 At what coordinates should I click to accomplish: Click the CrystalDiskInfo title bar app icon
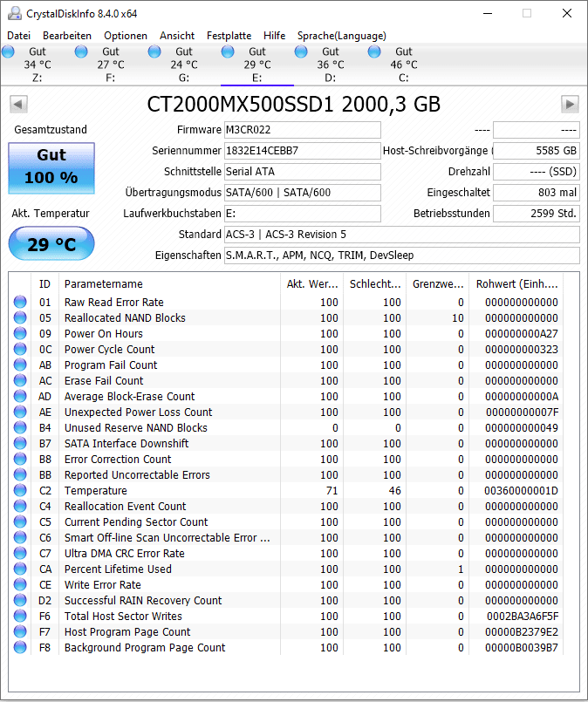pos(15,13)
